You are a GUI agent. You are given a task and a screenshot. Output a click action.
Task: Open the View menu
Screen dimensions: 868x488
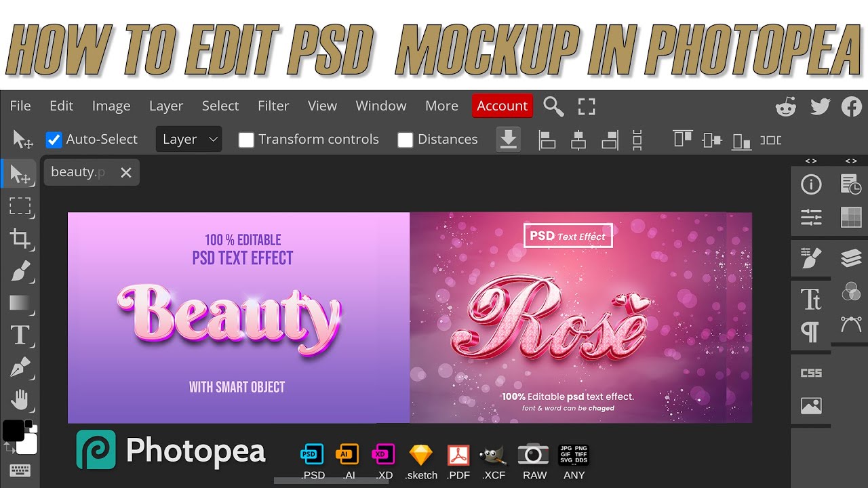tap(322, 106)
